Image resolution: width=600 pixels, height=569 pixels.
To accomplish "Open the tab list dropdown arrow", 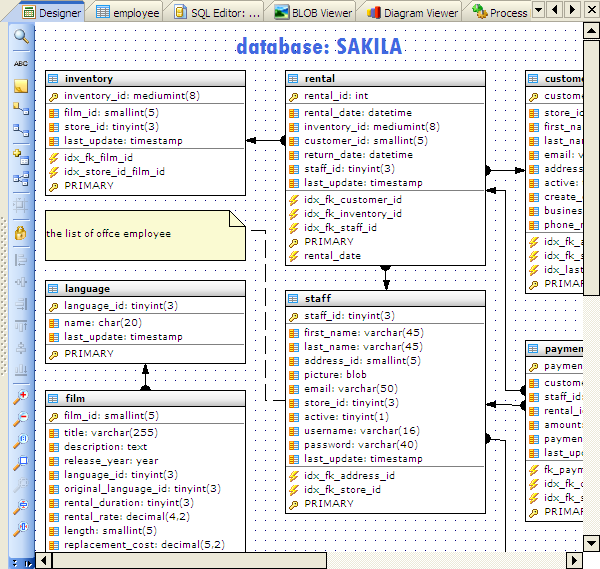I will (x=538, y=9).
